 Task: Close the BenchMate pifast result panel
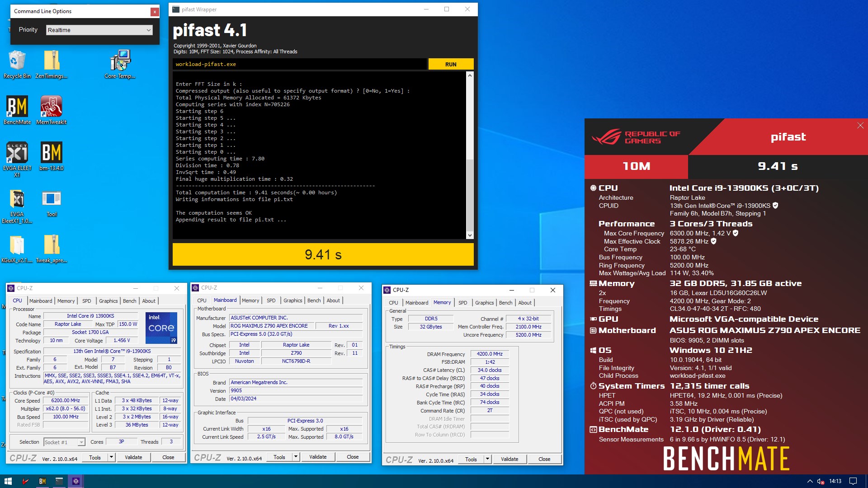pos(860,126)
